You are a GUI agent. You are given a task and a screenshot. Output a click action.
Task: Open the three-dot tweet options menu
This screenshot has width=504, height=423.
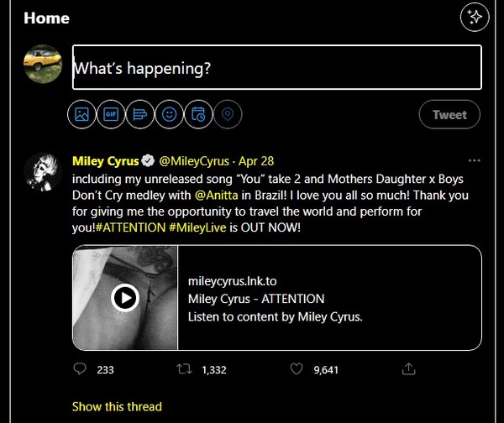475,160
